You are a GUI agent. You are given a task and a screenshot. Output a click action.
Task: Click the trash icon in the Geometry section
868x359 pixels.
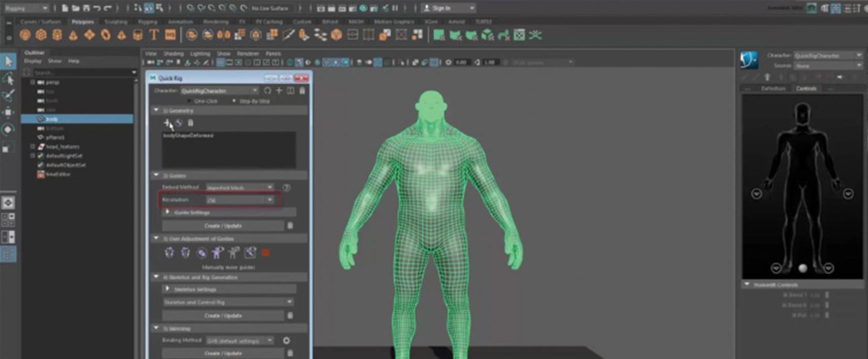click(191, 122)
